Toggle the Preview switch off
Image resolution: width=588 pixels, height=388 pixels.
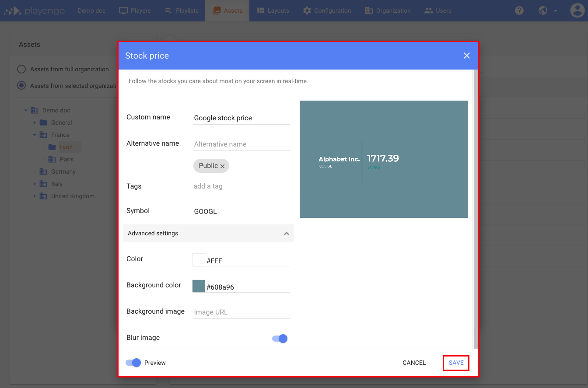tap(133, 363)
